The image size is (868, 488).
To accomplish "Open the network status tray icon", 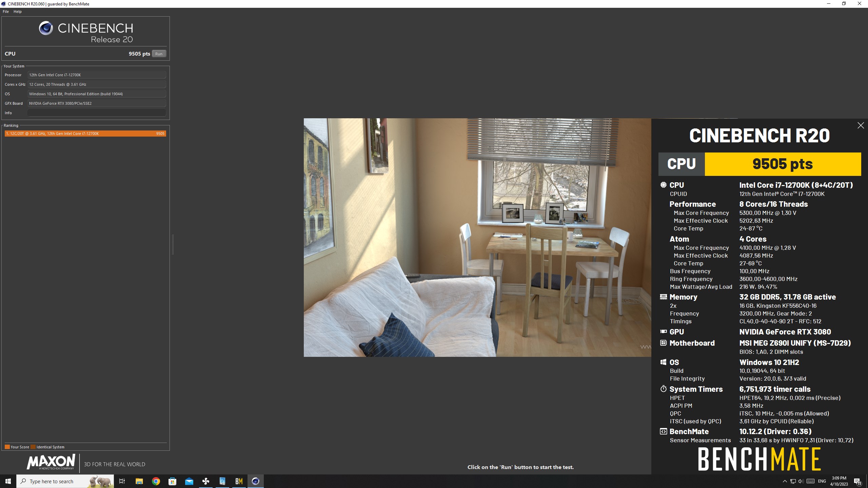I will coord(793,481).
